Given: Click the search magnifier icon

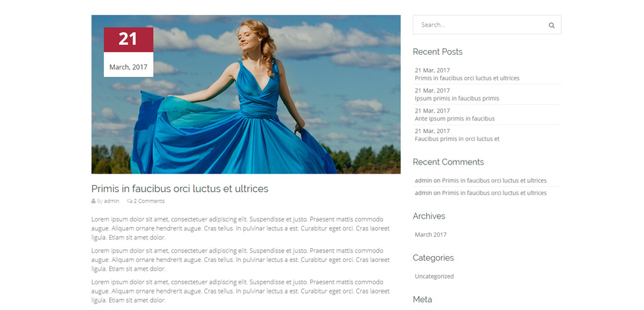Looking at the screenshot, I should (551, 25).
